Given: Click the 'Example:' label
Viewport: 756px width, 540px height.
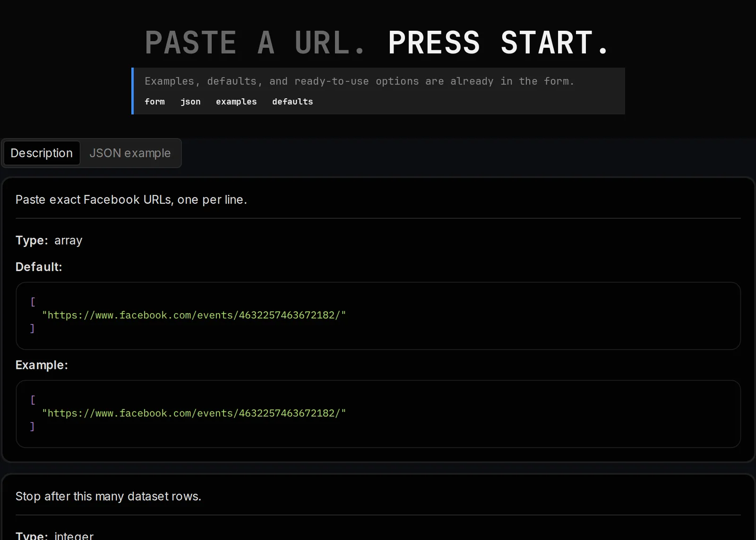Looking at the screenshot, I should (42, 365).
